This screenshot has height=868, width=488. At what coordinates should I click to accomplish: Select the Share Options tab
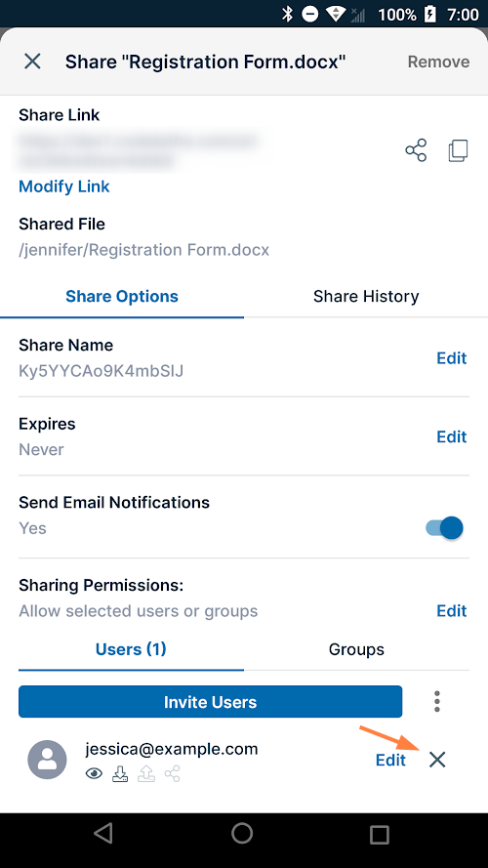[122, 296]
